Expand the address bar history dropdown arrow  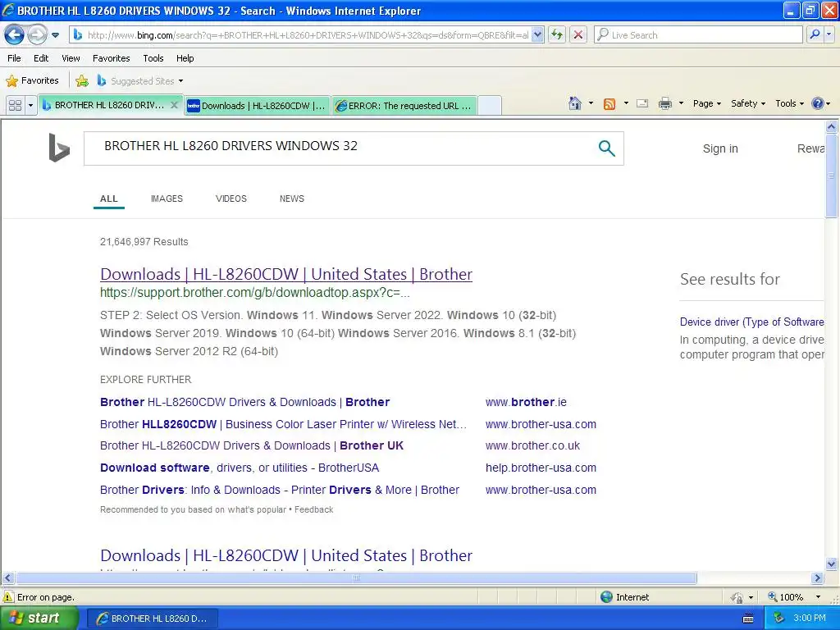(538, 35)
